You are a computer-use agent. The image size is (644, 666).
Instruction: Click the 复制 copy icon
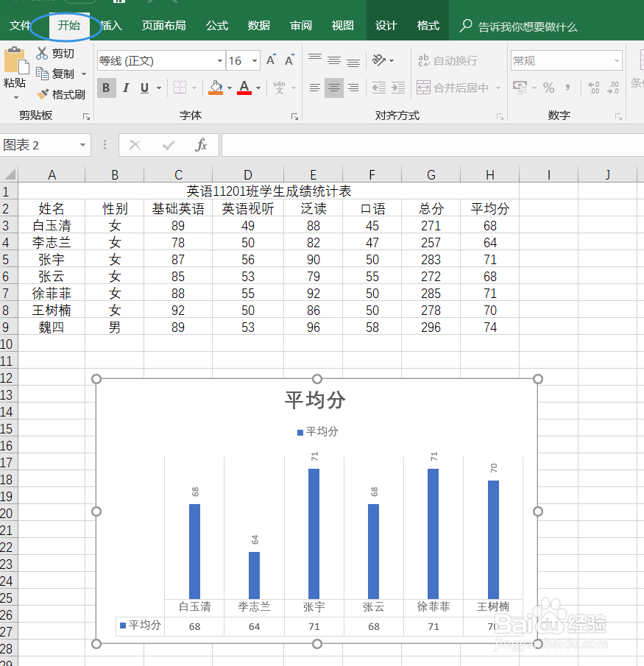[x=55, y=73]
